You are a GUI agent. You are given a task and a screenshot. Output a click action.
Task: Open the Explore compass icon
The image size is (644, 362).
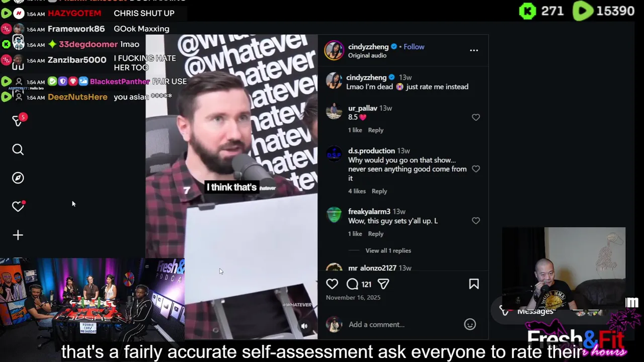click(x=18, y=178)
